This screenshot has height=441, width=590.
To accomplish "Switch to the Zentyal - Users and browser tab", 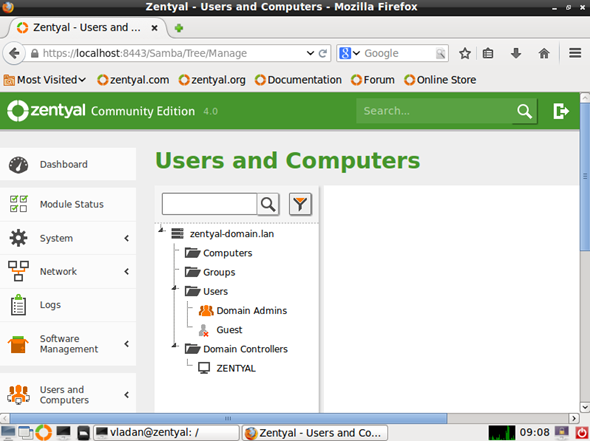I will pos(87,28).
